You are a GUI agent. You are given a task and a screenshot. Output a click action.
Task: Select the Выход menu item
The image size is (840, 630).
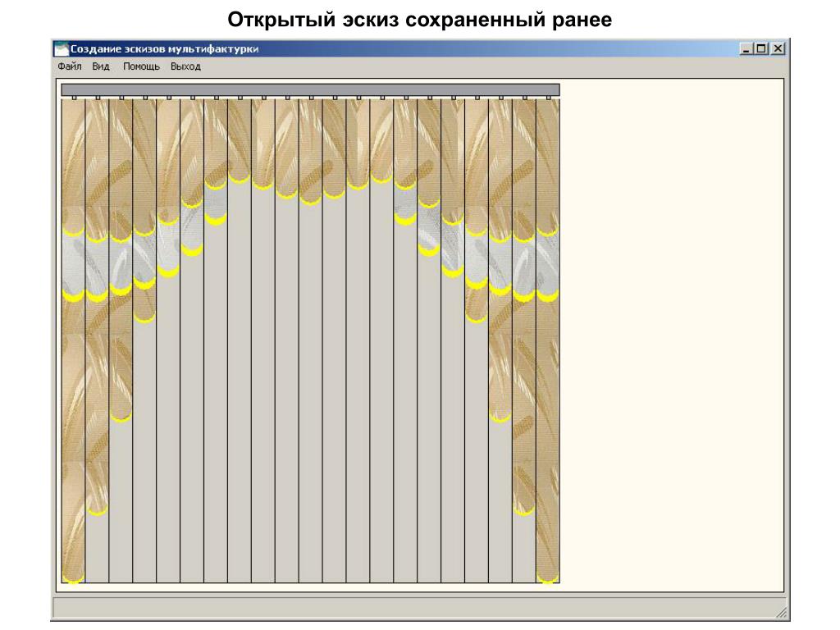point(185,66)
